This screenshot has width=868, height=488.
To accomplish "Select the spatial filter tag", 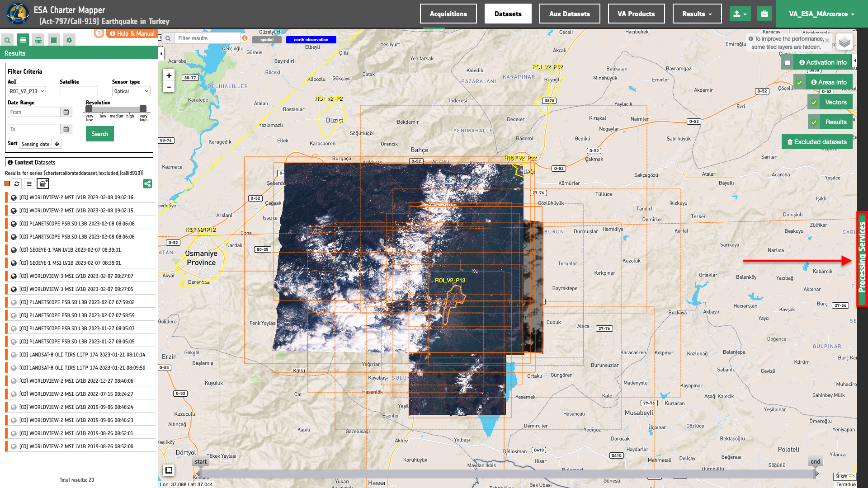I will click(x=267, y=40).
